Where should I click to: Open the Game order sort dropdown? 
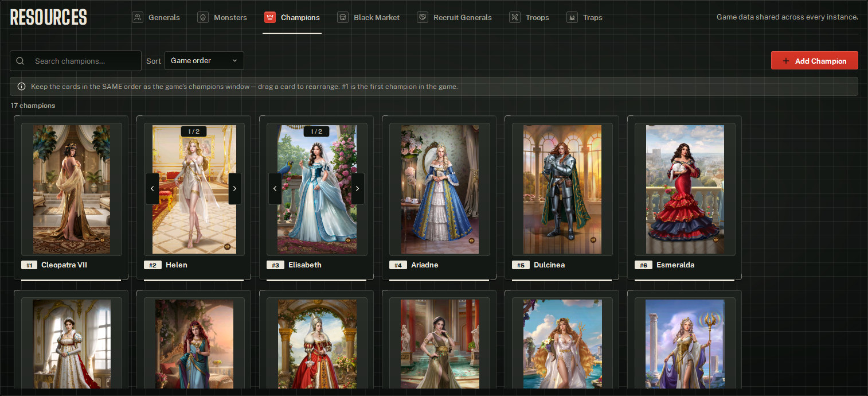204,61
